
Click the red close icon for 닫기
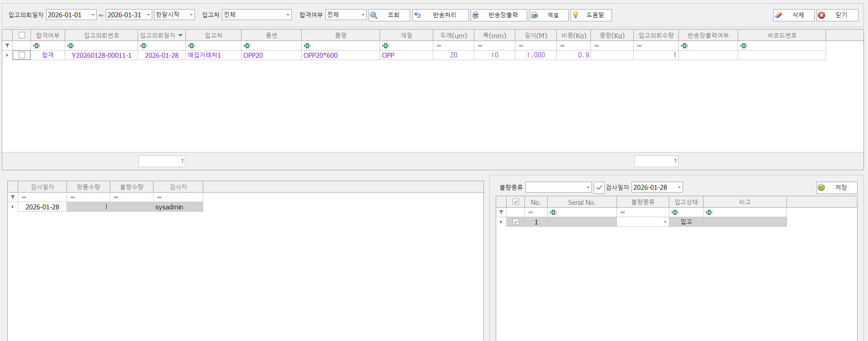coord(822,15)
